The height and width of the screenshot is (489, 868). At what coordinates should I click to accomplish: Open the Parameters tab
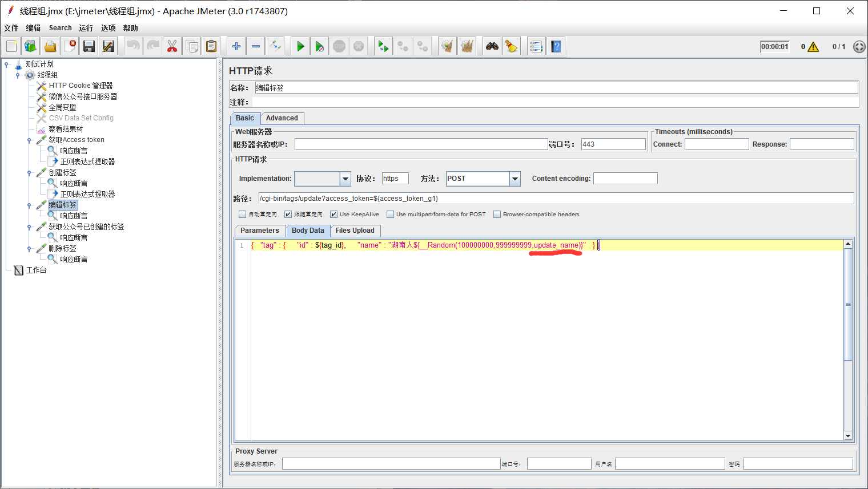[259, 231]
